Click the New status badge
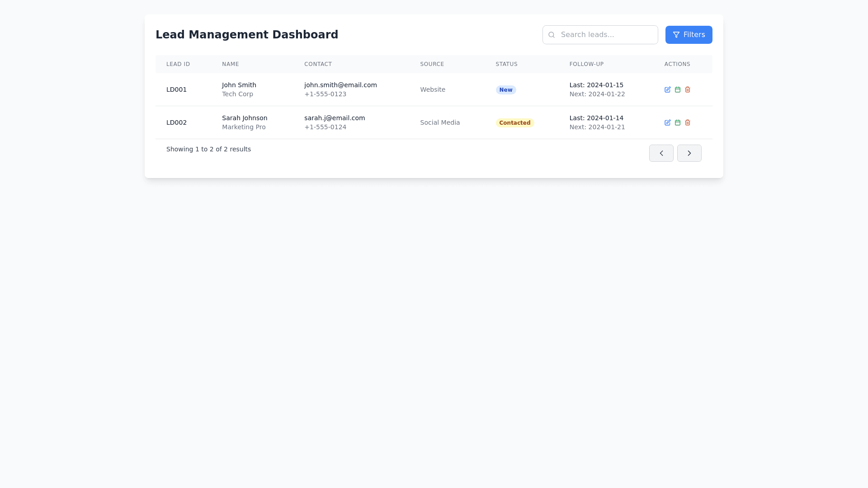This screenshot has width=868, height=488. [x=505, y=90]
